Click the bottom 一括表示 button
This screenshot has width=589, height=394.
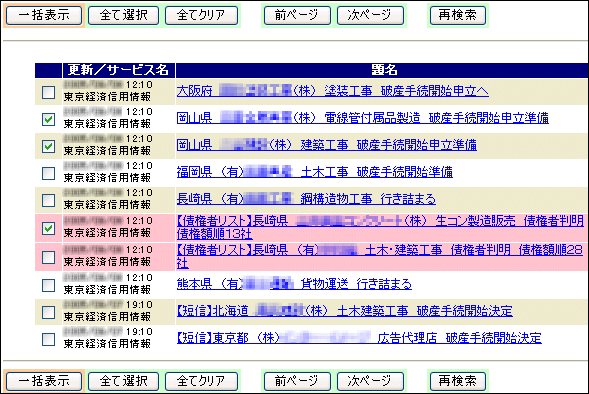[x=44, y=381]
